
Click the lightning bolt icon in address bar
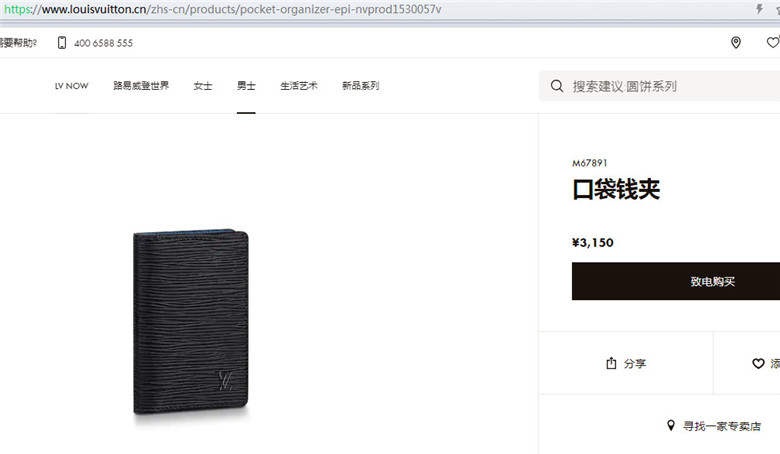[759, 9]
